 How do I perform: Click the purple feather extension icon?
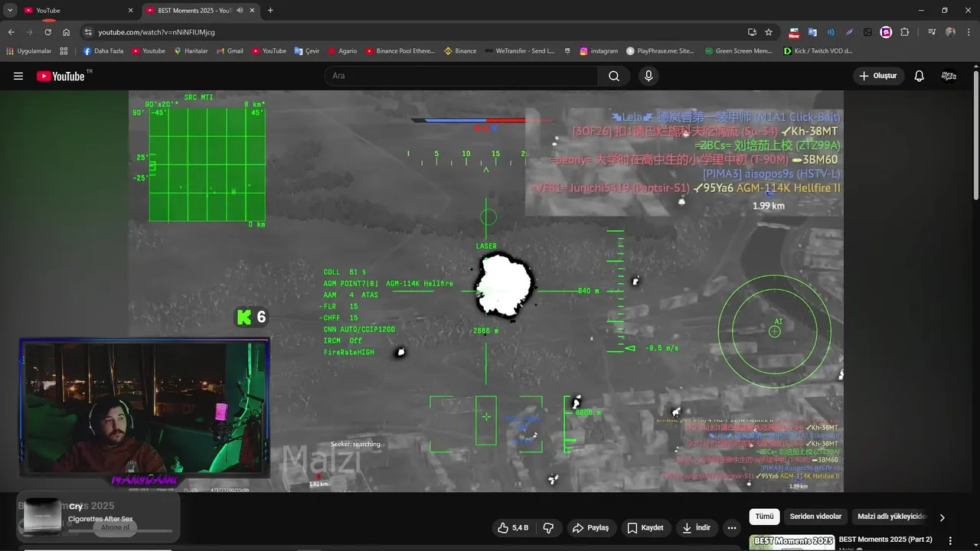tap(849, 32)
